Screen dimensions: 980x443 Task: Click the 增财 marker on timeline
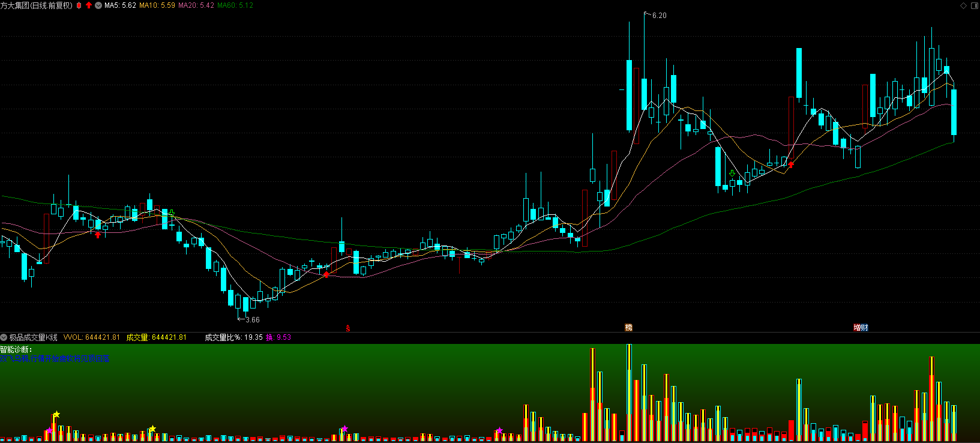[861, 328]
